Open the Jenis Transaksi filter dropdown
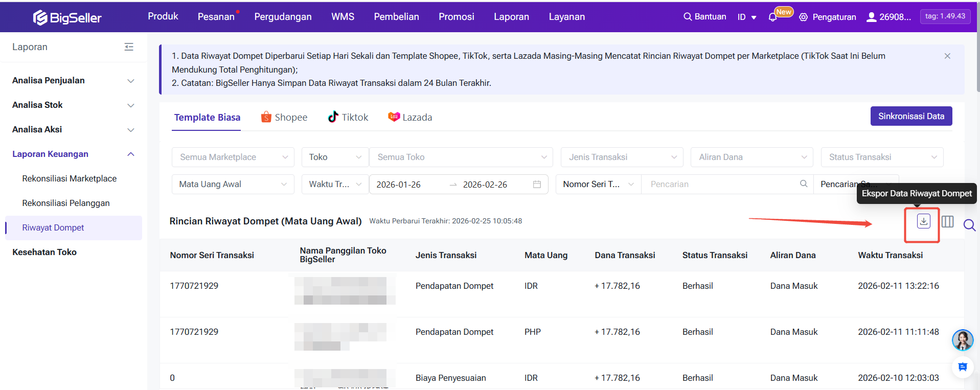 click(x=622, y=157)
